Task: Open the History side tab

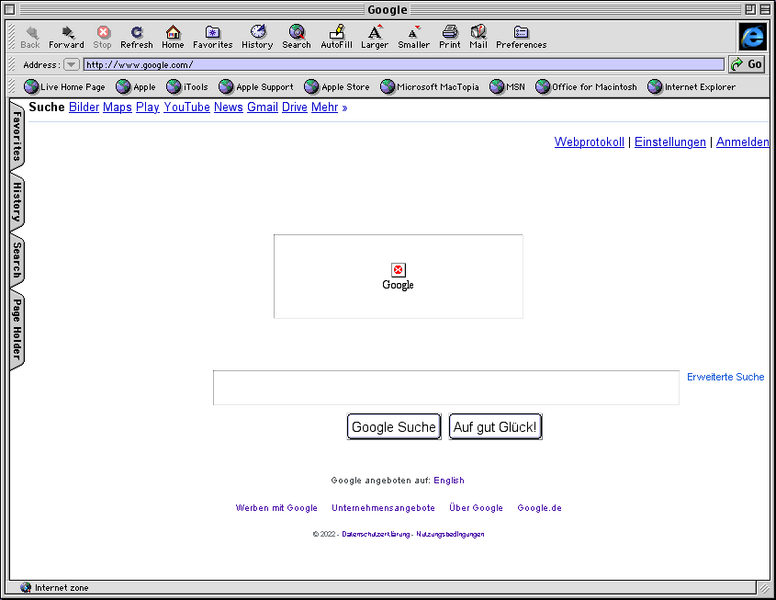Action: tap(17, 202)
